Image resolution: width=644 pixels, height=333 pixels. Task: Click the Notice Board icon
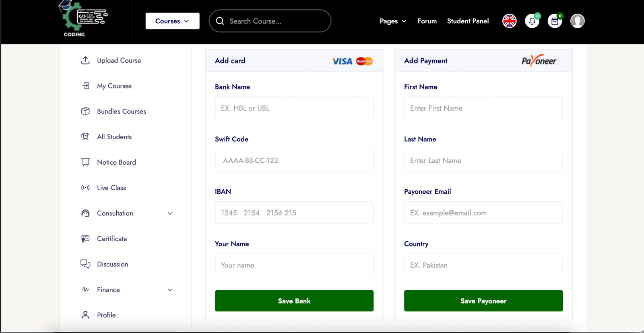85,162
